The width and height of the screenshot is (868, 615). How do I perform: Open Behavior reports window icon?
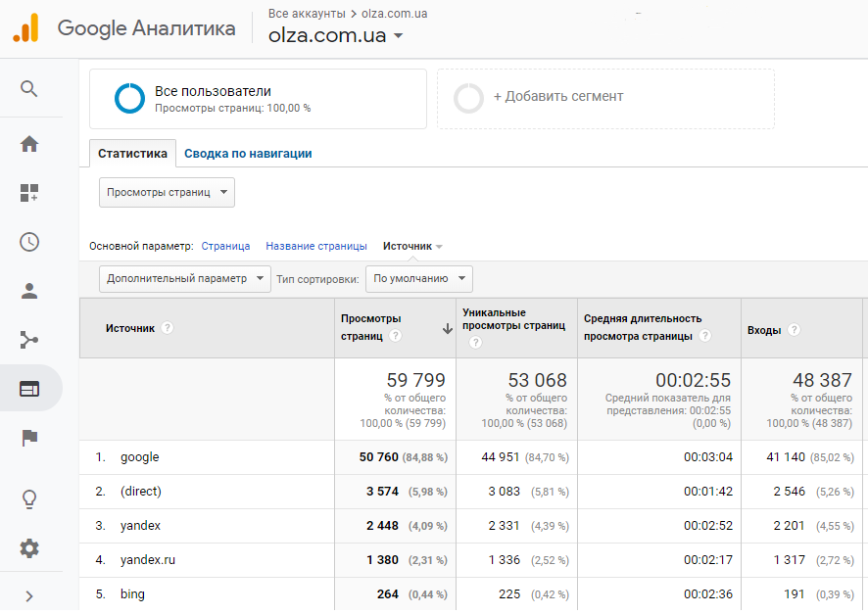29,389
